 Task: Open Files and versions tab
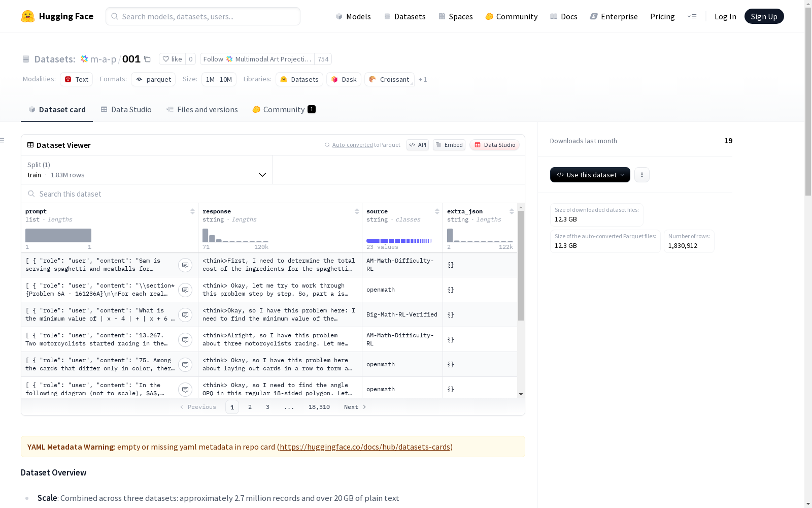coord(202,109)
